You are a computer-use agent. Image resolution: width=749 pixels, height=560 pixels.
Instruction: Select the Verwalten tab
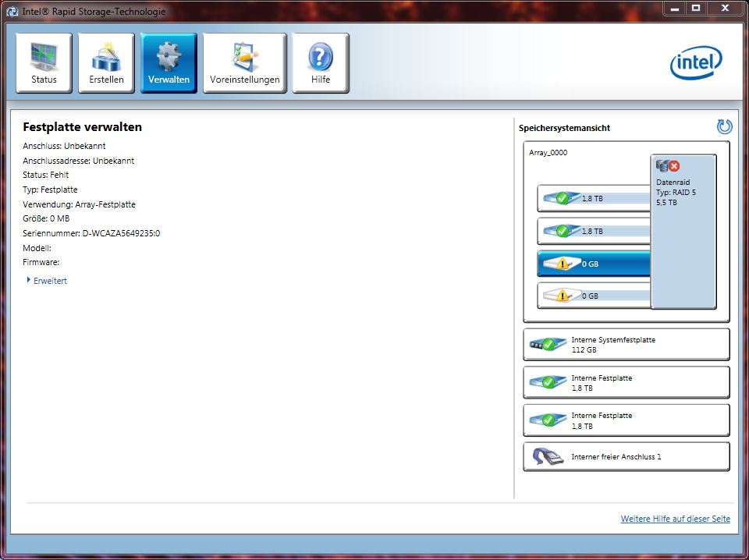(169, 63)
